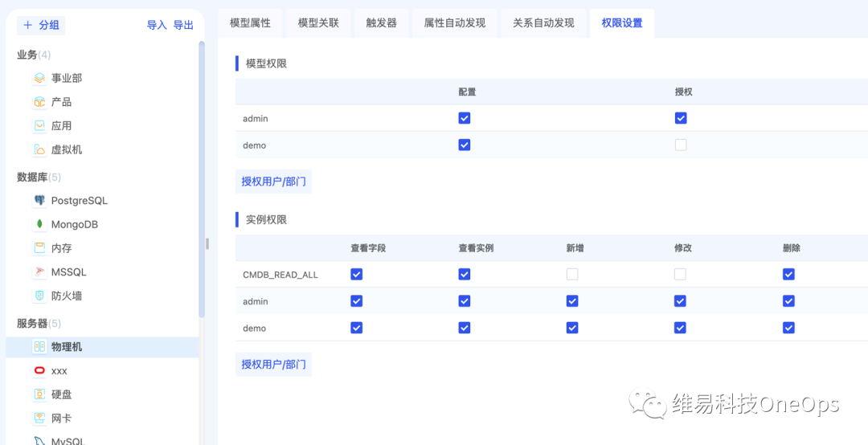Image resolution: width=868 pixels, height=445 pixels.
Task: Open the 模型属性 tab
Action: point(250,23)
